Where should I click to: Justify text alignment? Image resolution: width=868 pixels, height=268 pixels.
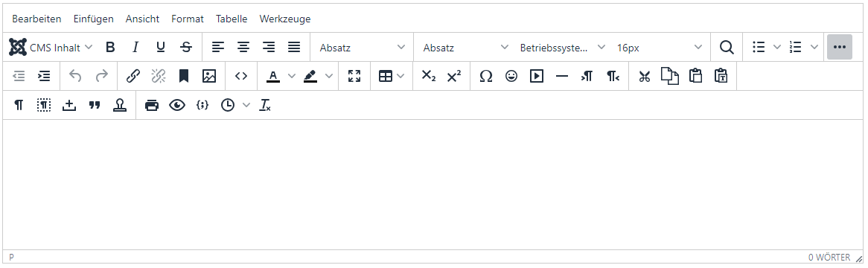click(294, 48)
